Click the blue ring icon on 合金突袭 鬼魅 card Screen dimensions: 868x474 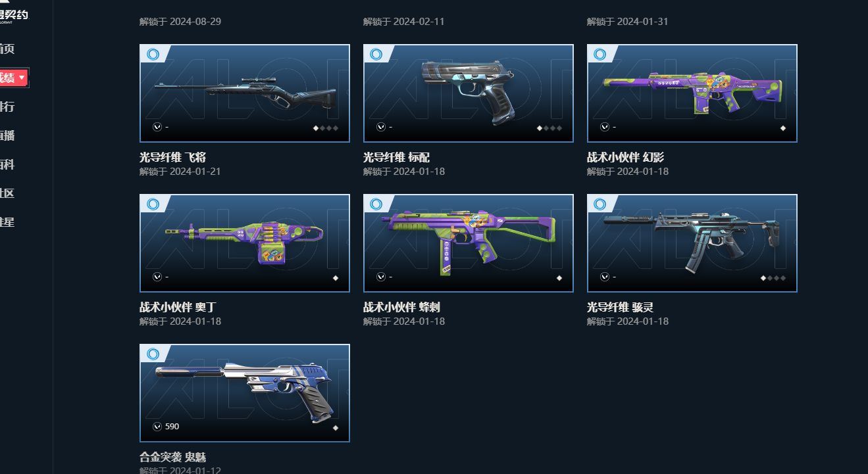153,354
